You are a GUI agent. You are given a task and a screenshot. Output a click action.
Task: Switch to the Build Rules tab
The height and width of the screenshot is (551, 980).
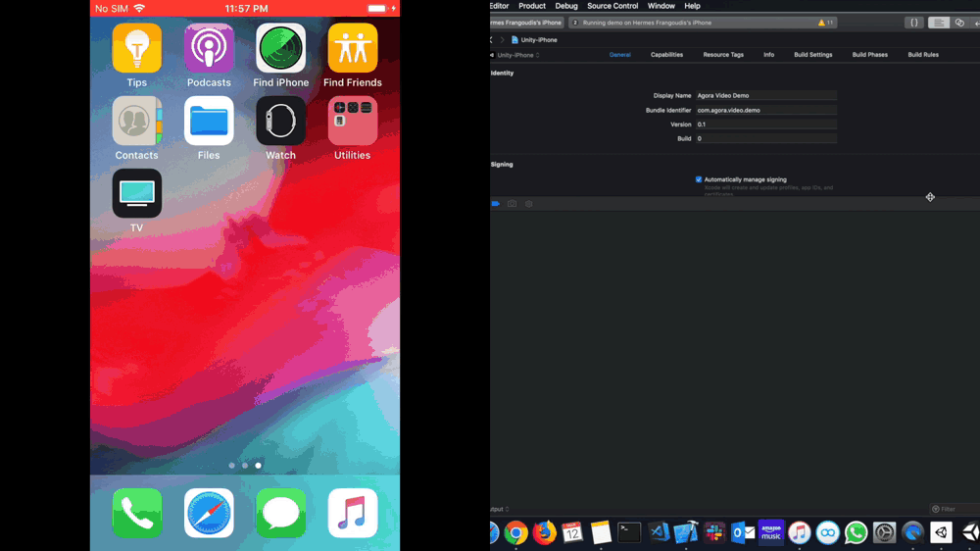pos(923,55)
